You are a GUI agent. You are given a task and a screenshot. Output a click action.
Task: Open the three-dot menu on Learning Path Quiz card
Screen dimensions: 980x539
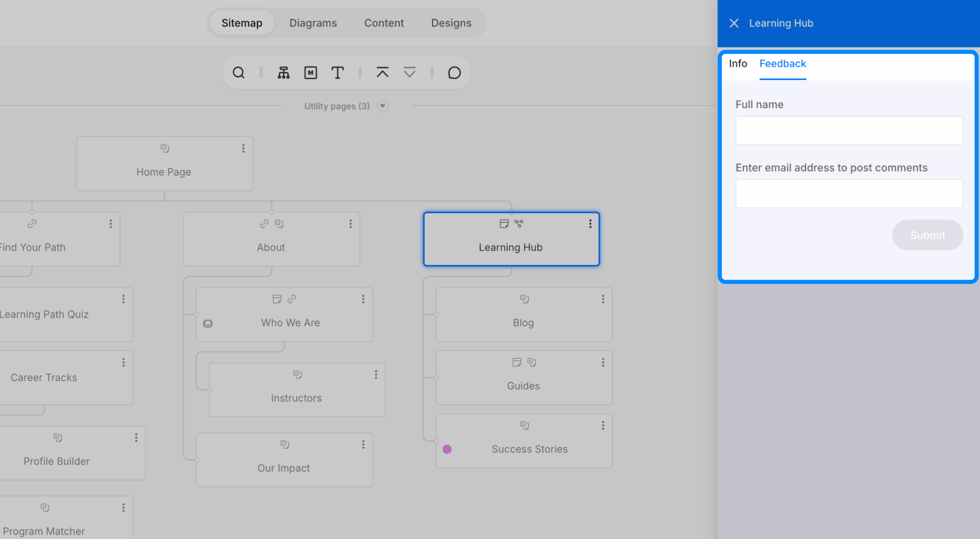[123, 299]
